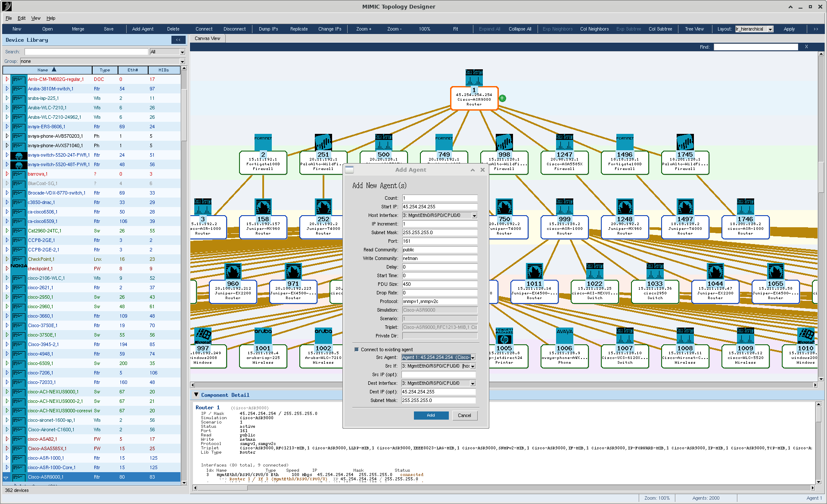Select PaloAlto firewall node 251 icon
This screenshot has height=504, width=827.
323,142
